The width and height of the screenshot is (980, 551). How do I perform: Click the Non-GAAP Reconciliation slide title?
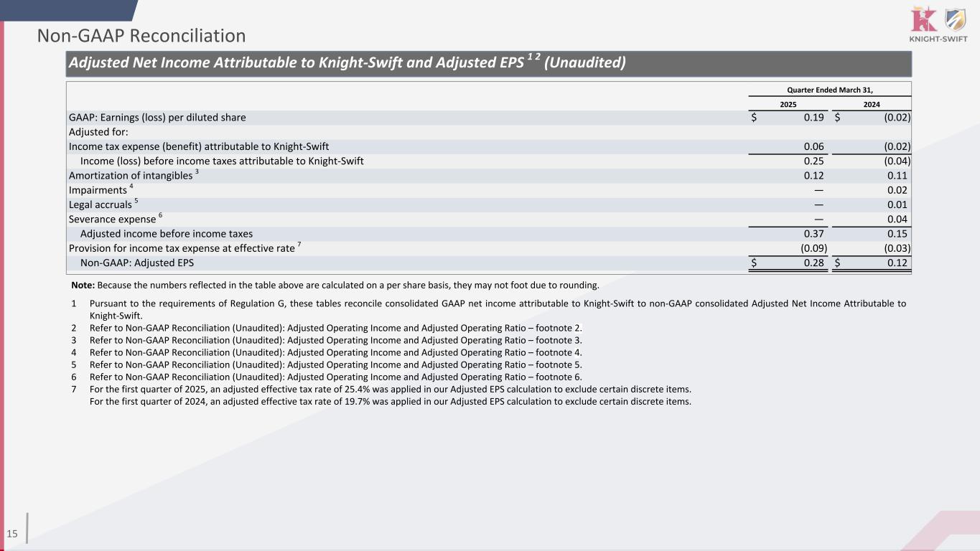tap(141, 36)
